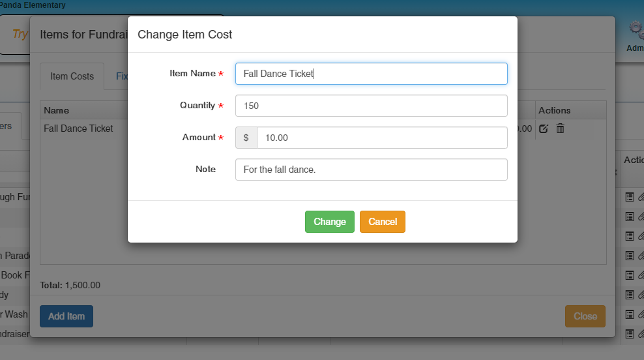The width and height of the screenshot is (644, 360).
Task: Open the Admin gear icon
Action: pos(636,29)
